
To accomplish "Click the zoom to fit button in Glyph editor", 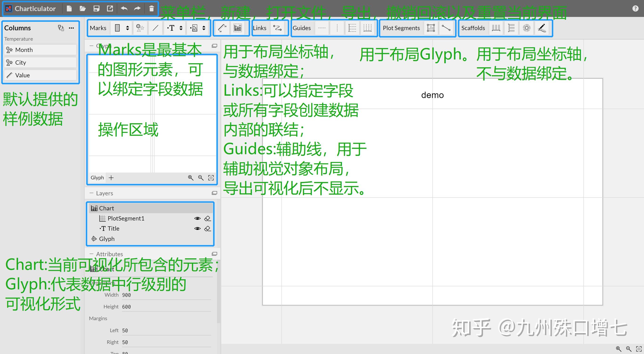I will (x=211, y=177).
